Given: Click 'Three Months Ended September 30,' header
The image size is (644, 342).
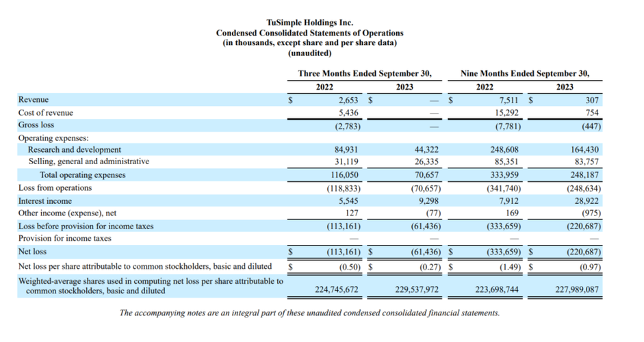Looking at the screenshot, I should (x=365, y=73).
